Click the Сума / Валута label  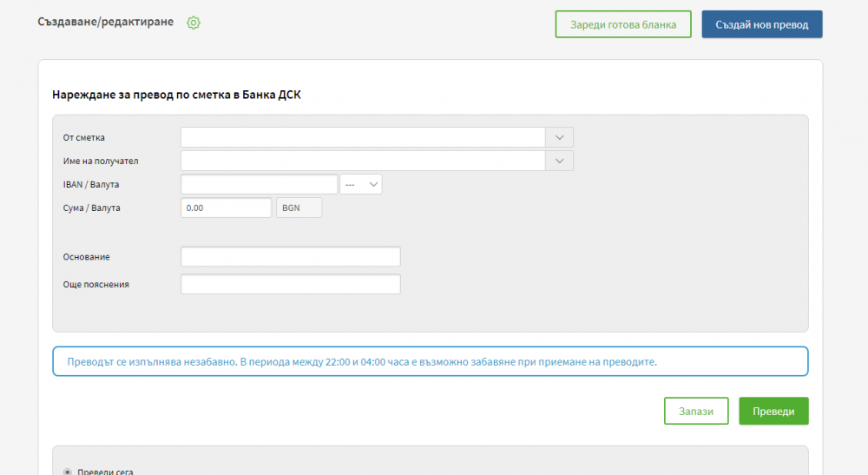pos(91,208)
